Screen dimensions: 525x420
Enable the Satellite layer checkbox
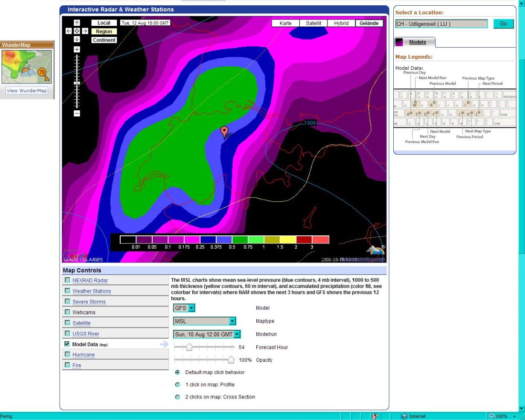tap(67, 323)
